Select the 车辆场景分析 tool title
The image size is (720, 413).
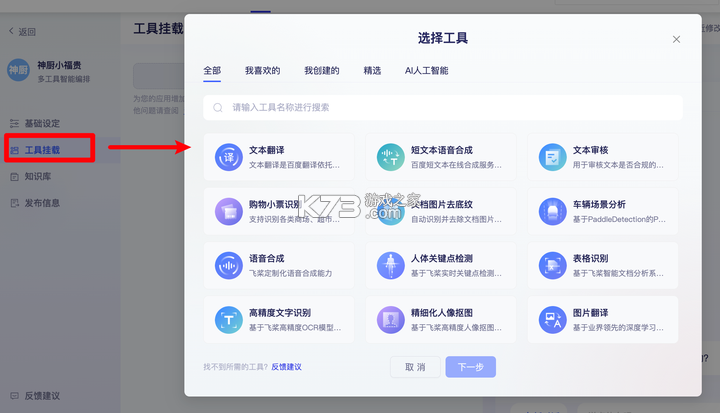tap(599, 204)
